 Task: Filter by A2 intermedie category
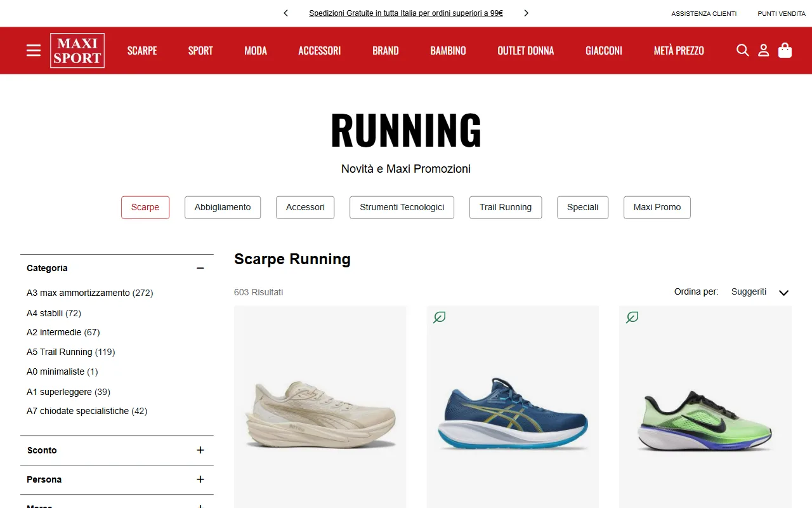point(63,332)
